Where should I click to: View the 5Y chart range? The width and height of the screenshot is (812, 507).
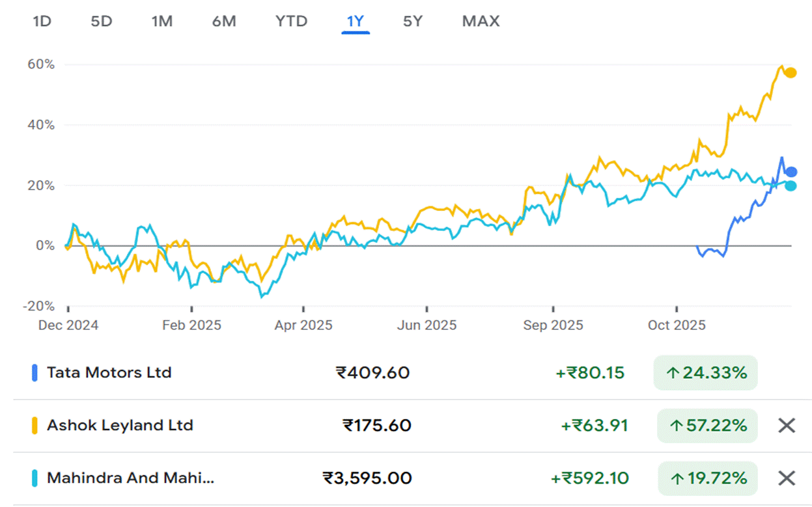(412, 21)
